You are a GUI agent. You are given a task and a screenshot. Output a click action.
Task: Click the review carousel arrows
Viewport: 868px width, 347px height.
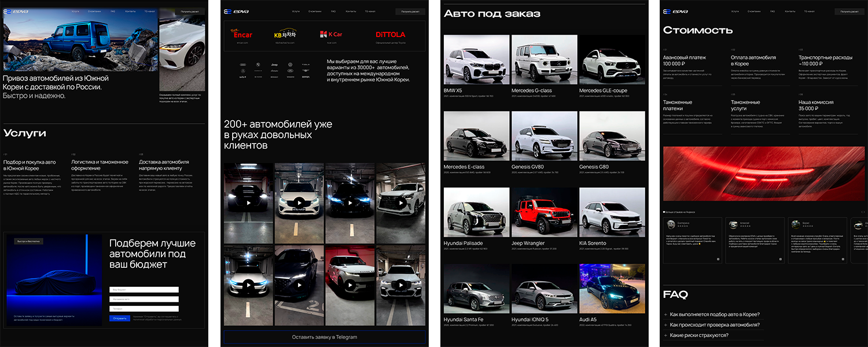(863, 212)
